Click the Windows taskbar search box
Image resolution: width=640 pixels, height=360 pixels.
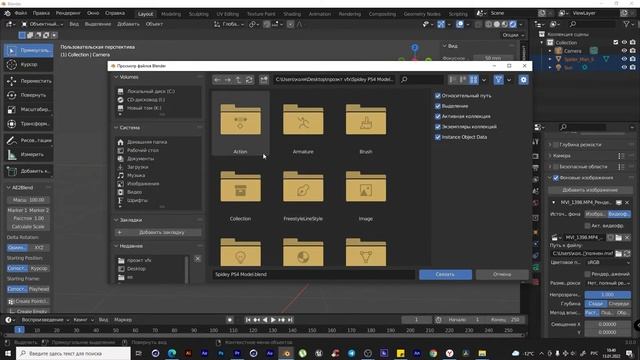point(73,353)
